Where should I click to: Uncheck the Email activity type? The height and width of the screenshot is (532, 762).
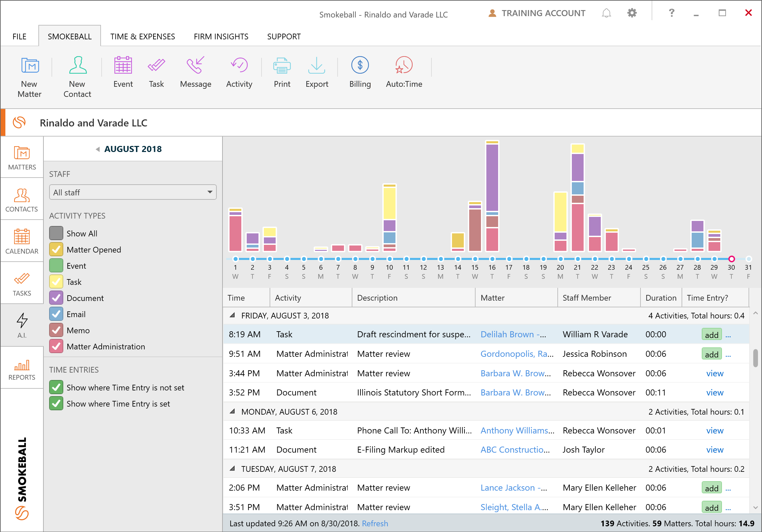[56, 314]
